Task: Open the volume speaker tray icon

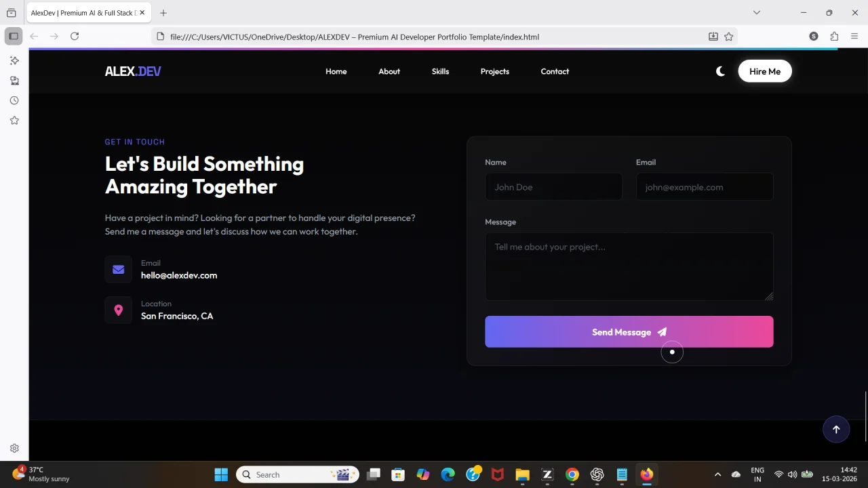Action: 792,474
